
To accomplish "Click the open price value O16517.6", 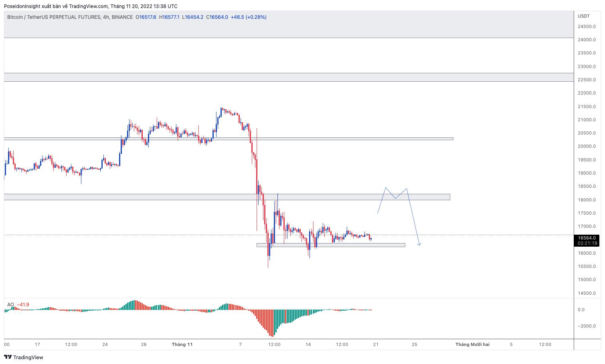I will (146, 17).
